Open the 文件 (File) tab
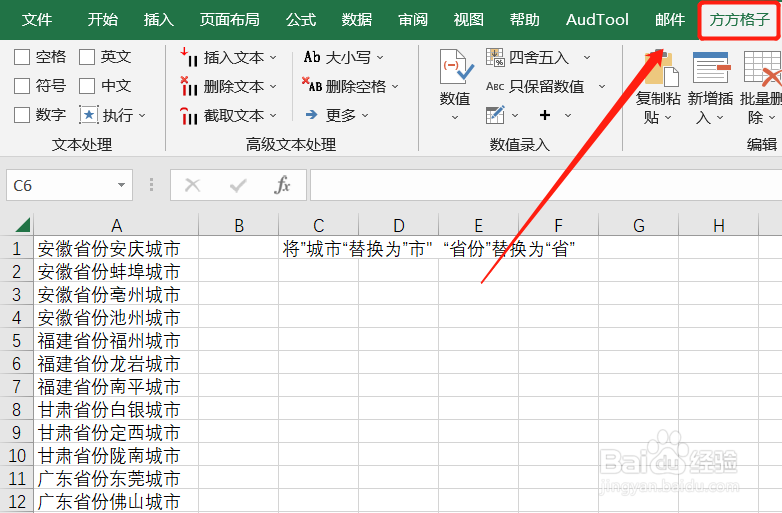The width and height of the screenshot is (782, 513). pos(37,19)
